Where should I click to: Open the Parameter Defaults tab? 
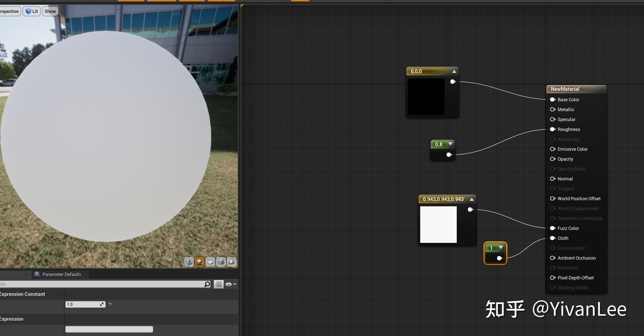tap(61, 274)
